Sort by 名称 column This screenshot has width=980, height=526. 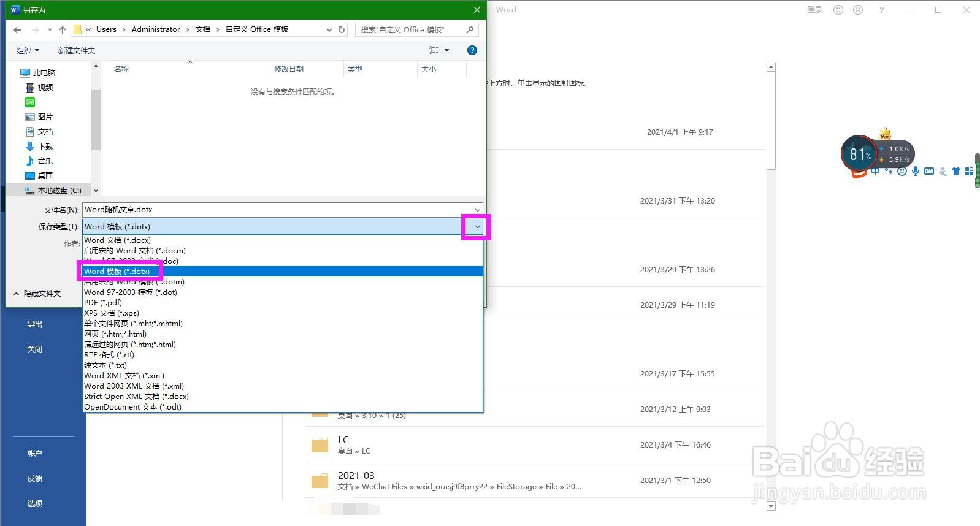point(121,69)
